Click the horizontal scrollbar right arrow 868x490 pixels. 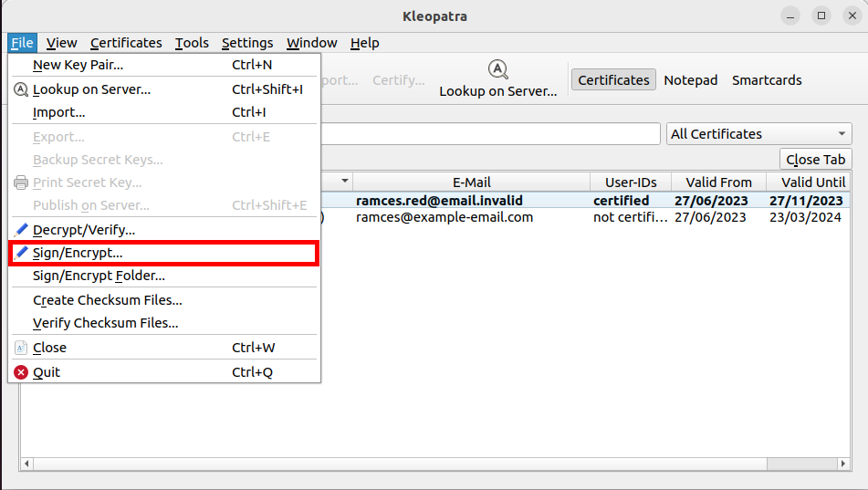(843, 464)
